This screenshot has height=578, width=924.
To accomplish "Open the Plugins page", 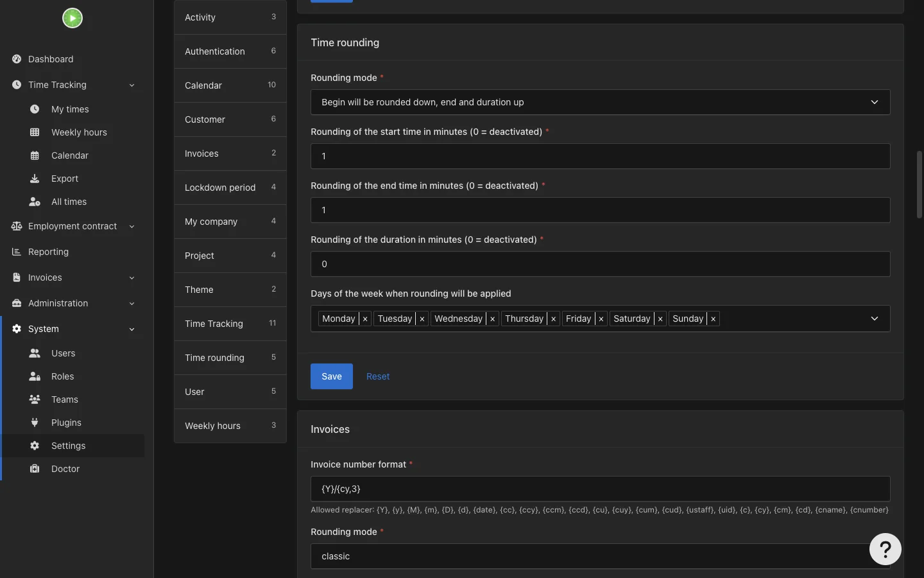I will coord(66,423).
